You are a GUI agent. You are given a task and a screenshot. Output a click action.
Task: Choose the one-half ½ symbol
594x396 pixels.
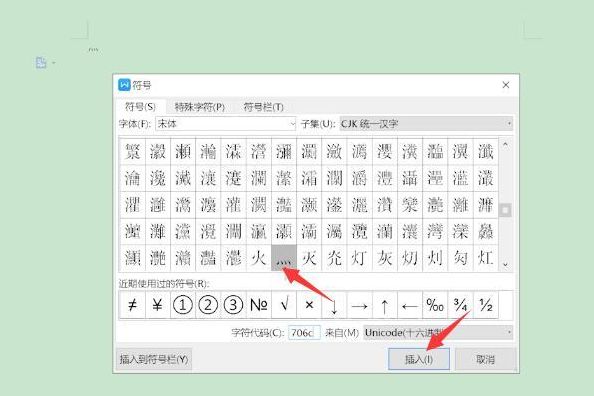[486, 305]
